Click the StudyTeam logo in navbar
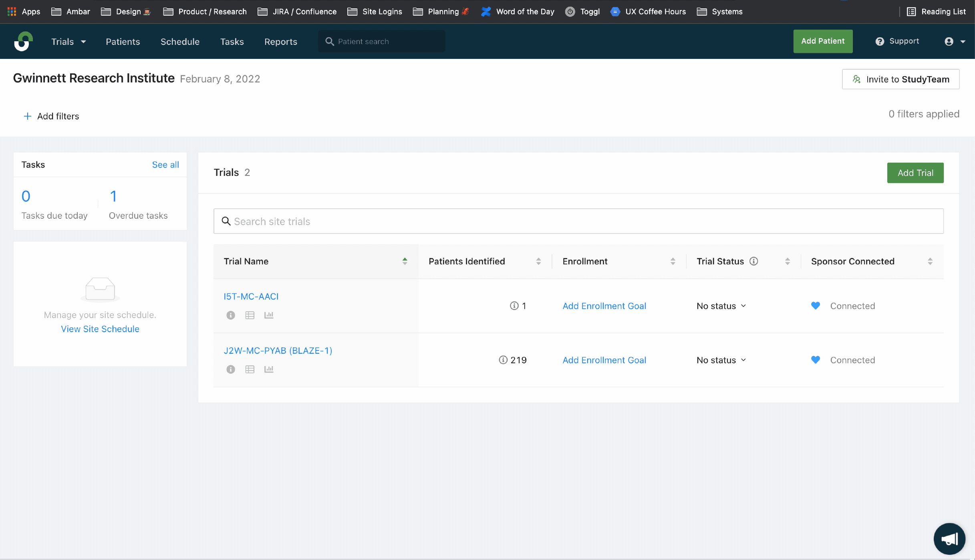The image size is (975, 560). 23,41
